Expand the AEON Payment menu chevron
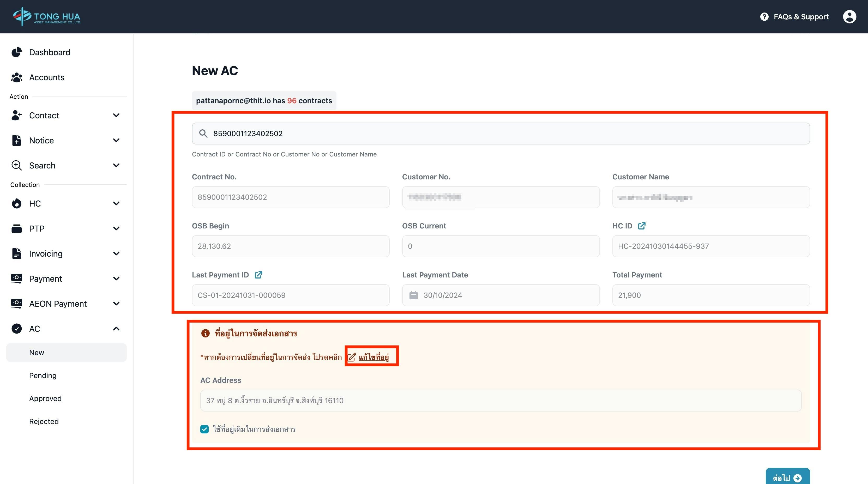This screenshot has width=868, height=484. (x=116, y=304)
